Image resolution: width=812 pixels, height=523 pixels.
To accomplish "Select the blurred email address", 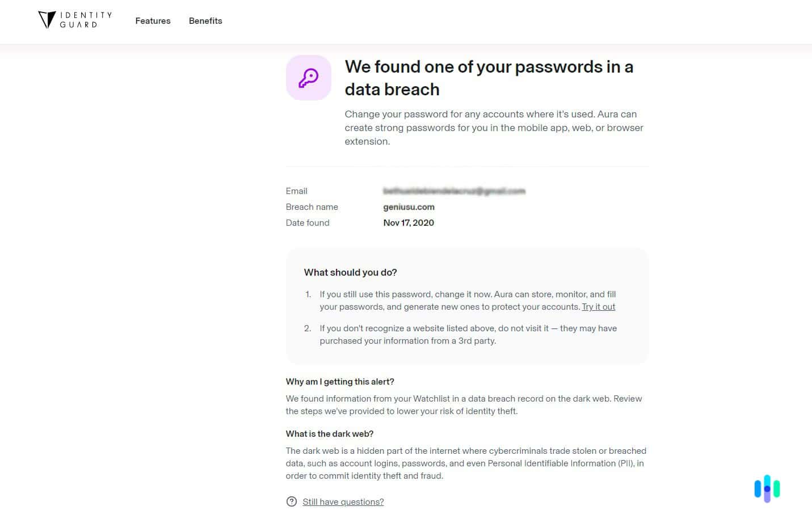I will (x=454, y=191).
